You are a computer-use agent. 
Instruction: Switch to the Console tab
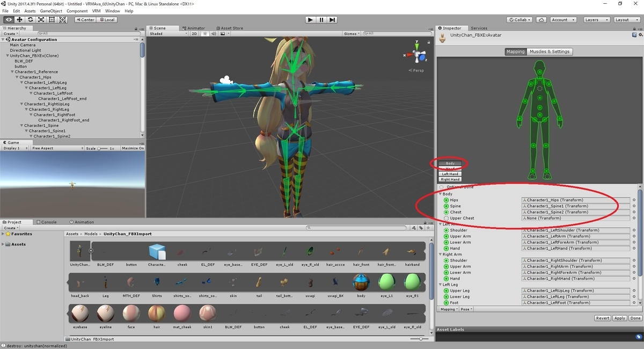pos(47,222)
